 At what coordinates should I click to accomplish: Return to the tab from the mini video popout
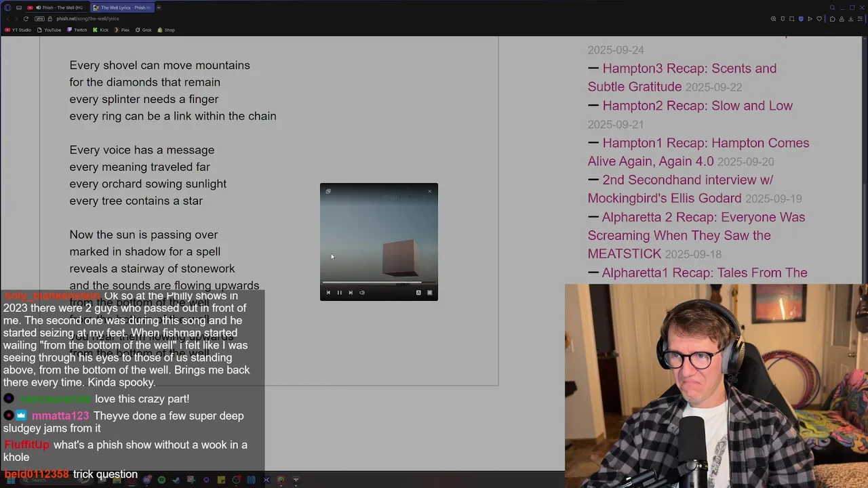point(328,191)
